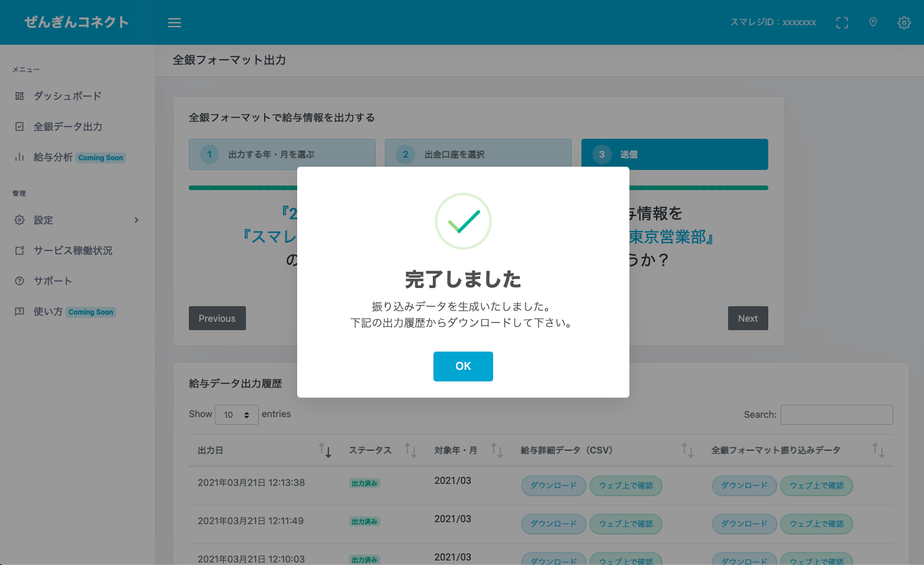Open 設定 via its gear icon
Viewport: 924px width, 565px height.
(x=19, y=220)
